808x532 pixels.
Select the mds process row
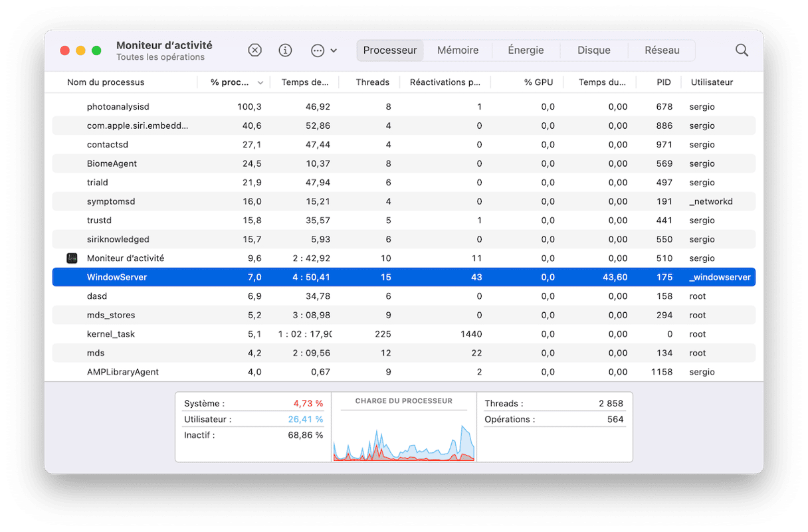pyautogui.click(x=403, y=353)
